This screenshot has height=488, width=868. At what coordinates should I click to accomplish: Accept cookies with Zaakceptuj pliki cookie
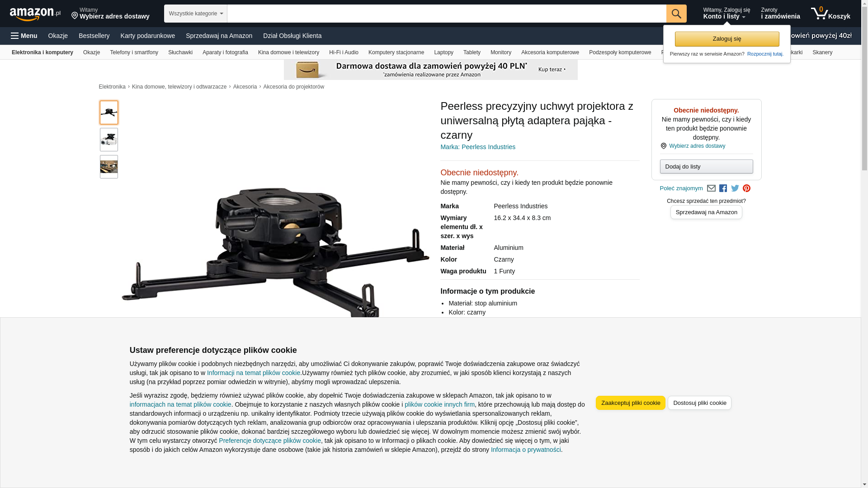630,403
